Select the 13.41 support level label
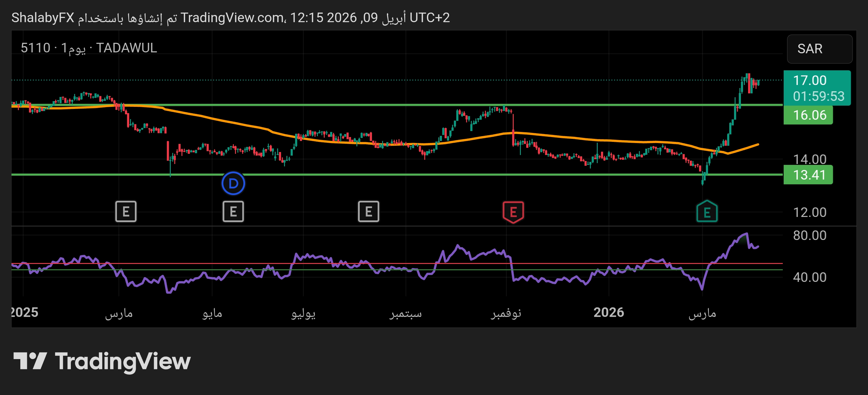The image size is (868, 395). (x=808, y=175)
